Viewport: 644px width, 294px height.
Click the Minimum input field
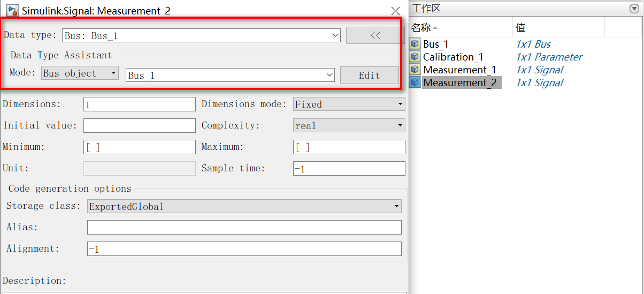(140, 147)
